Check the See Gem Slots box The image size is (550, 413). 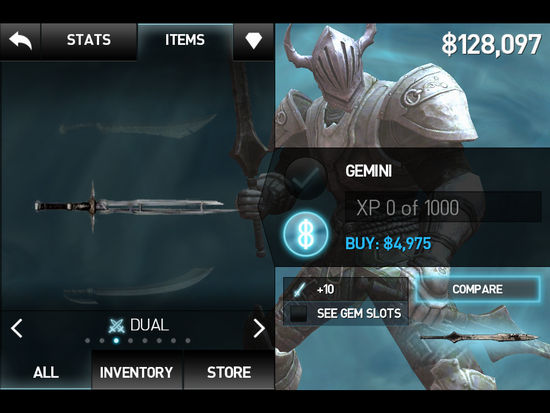(x=299, y=313)
